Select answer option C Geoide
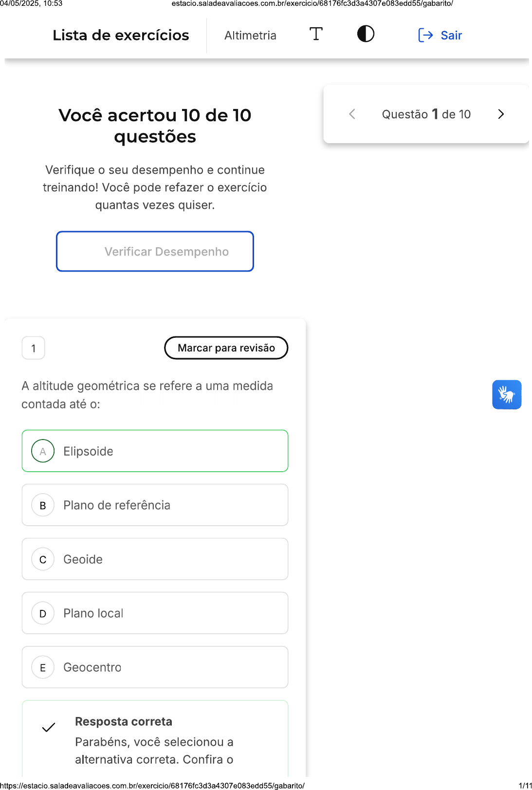 [155, 559]
